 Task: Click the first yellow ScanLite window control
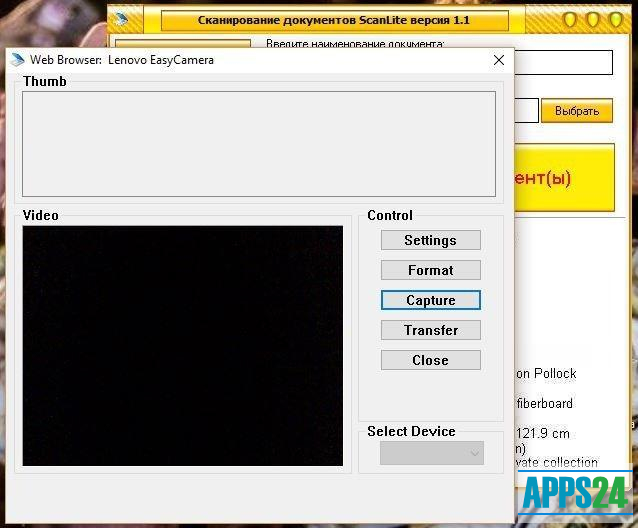pyautogui.click(x=570, y=19)
